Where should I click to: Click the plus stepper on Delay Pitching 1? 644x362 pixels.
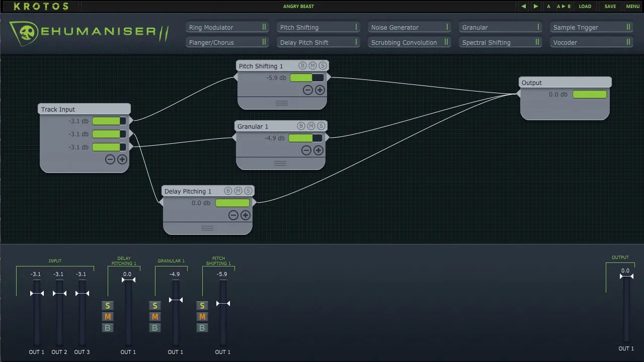[246, 215]
